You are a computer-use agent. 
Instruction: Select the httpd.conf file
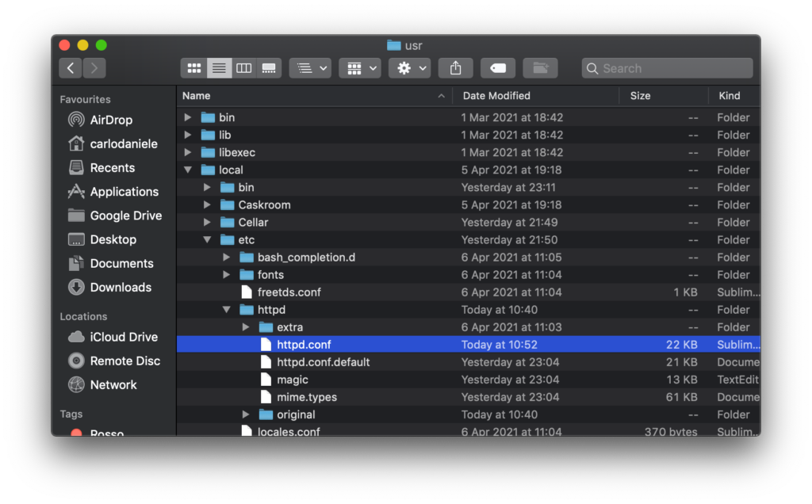point(469,345)
